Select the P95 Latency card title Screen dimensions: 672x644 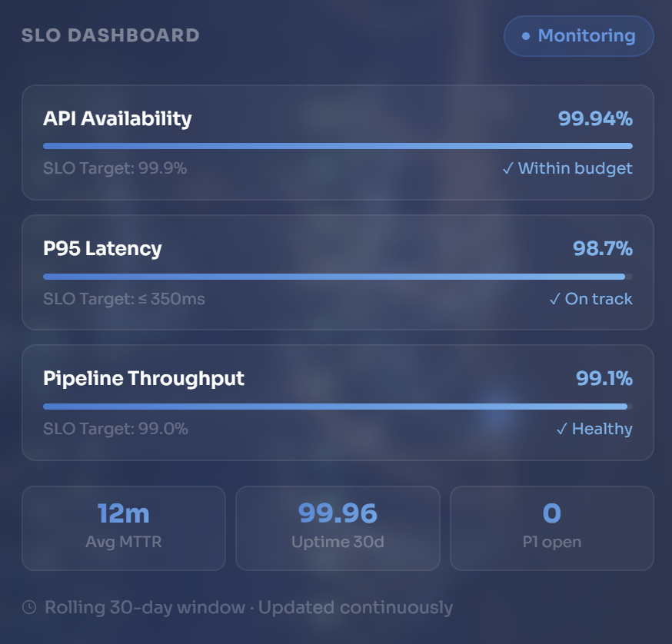(x=102, y=248)
